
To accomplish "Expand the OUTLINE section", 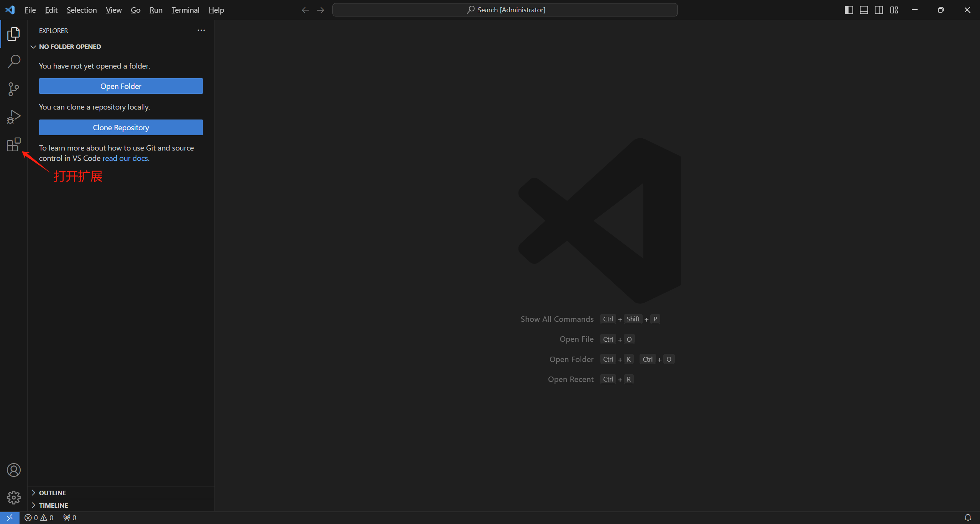I will 52,493.
